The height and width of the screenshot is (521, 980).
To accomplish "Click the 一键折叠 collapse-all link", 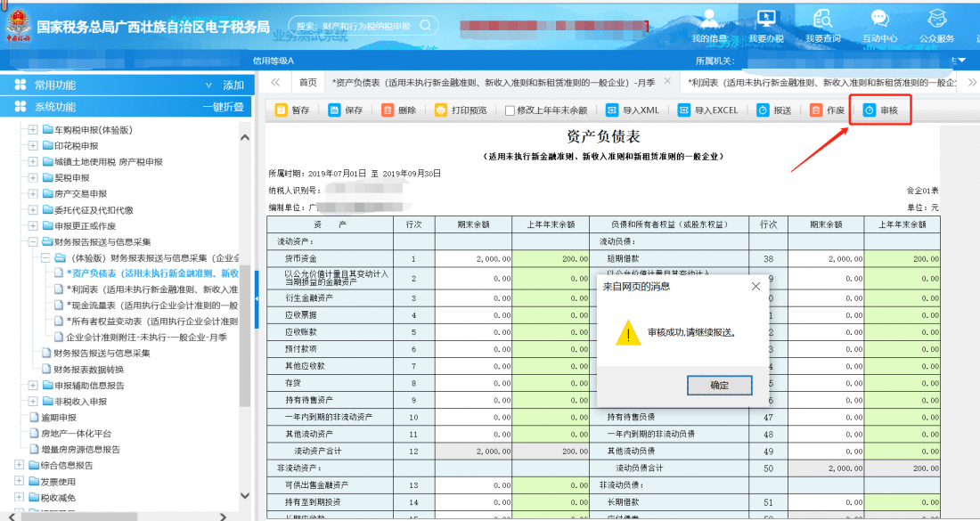I will (223, 107).
